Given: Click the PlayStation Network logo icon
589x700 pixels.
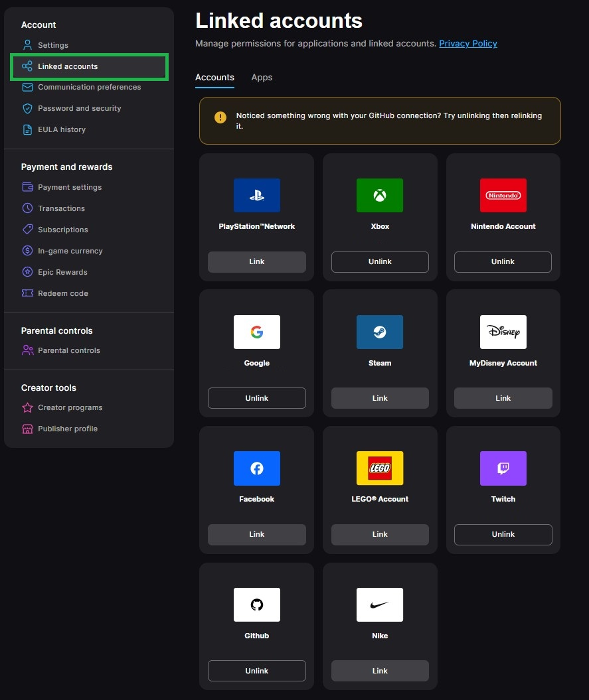Looking at the screenshot, I should (x=256, y=196).
